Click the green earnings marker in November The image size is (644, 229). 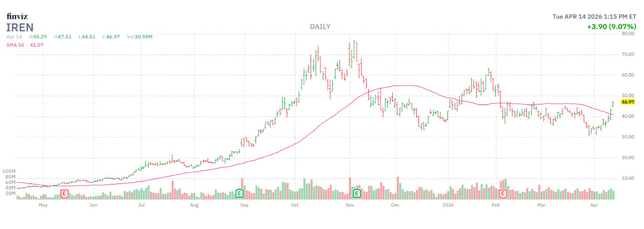357,193
